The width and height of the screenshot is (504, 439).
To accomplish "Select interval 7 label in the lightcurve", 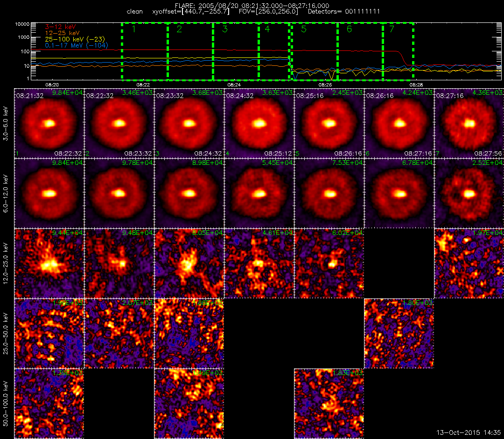I will (392, 29).
